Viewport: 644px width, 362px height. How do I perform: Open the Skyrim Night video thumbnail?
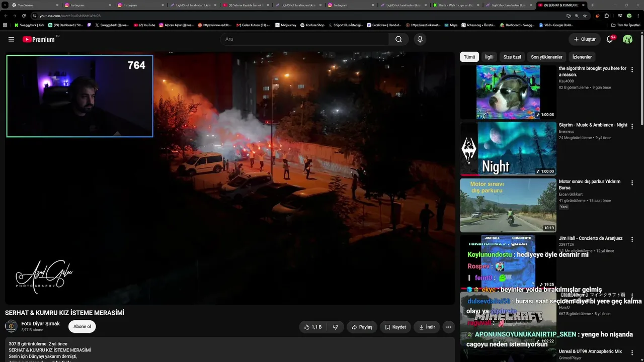tap(508, 149)
